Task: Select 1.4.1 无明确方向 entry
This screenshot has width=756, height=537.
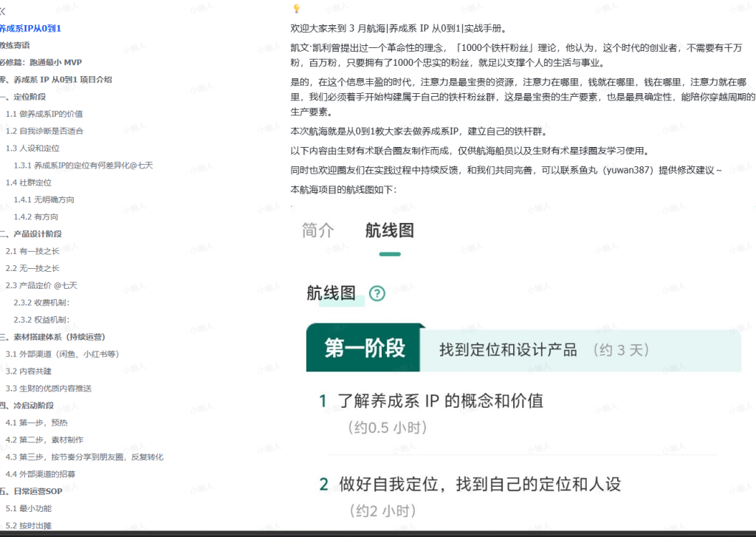Action: [x=44, y=199]
